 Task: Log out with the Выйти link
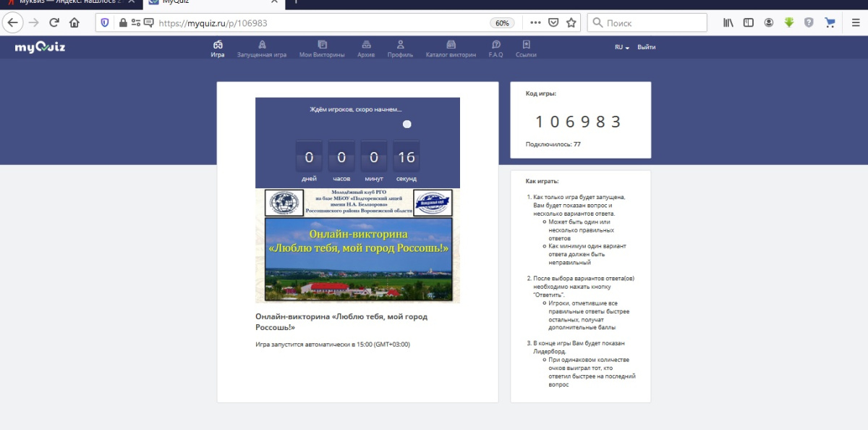coord(647,47)
